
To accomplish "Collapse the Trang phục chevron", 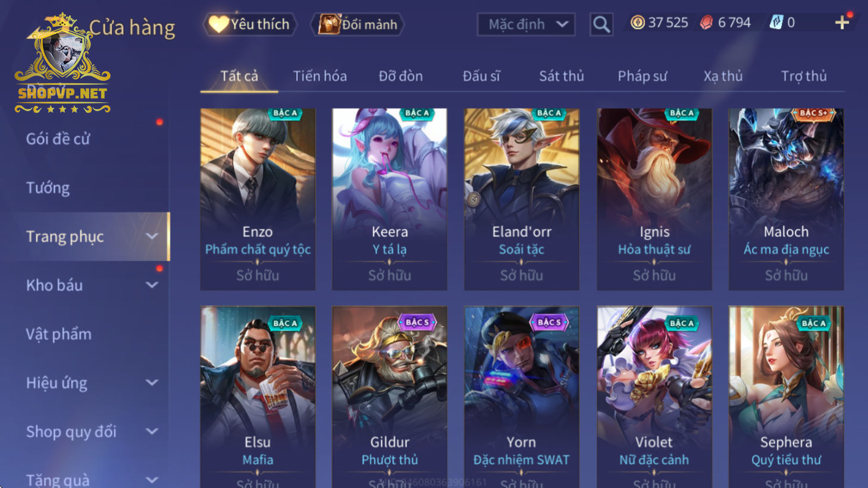I will 152,237.
